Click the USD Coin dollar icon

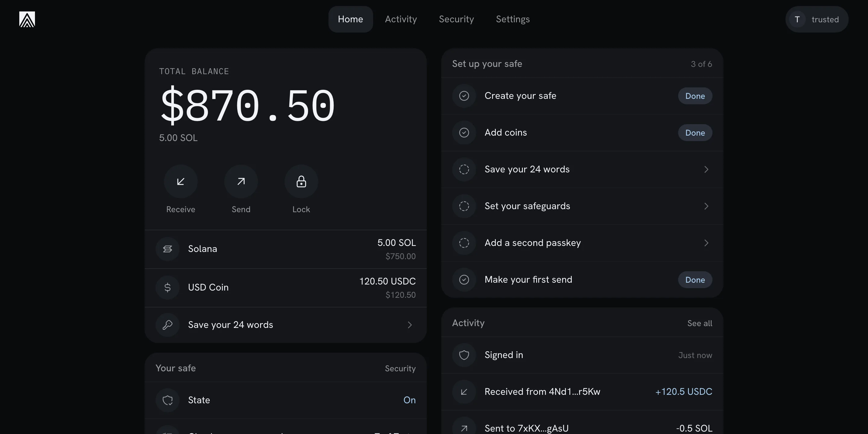tap(168, 287)
